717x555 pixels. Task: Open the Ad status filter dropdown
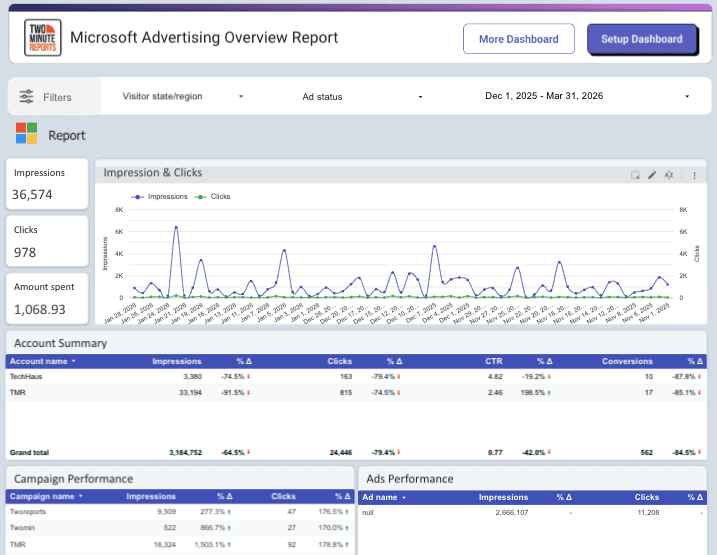(x=362, y=96)
